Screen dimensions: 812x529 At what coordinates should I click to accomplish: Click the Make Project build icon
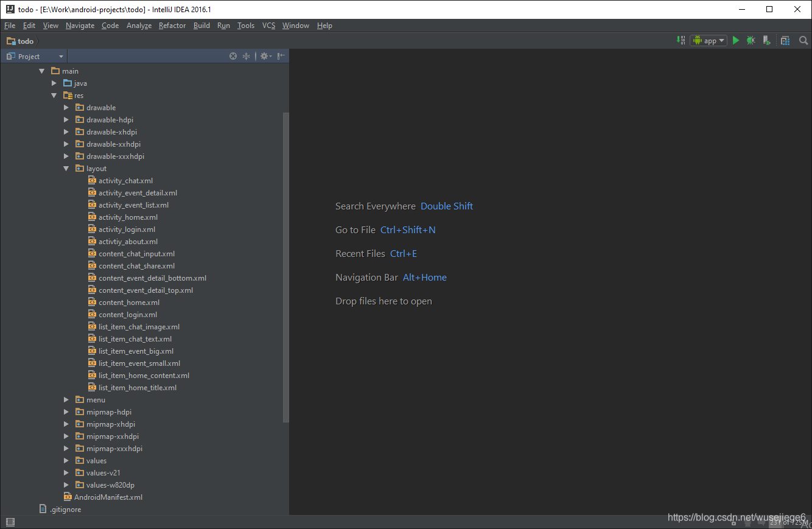click(x=681, y=40)
